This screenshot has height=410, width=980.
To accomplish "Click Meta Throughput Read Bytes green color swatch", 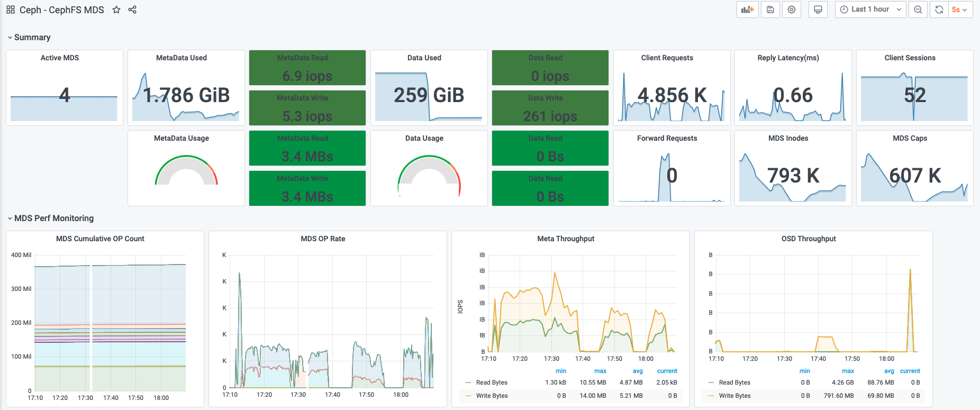I will pyautogui.click(x=468, y=382).
